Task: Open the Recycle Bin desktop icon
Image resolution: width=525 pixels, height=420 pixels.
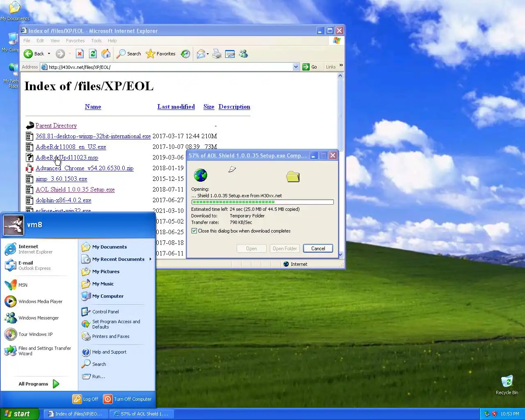Action: (507, 385)
